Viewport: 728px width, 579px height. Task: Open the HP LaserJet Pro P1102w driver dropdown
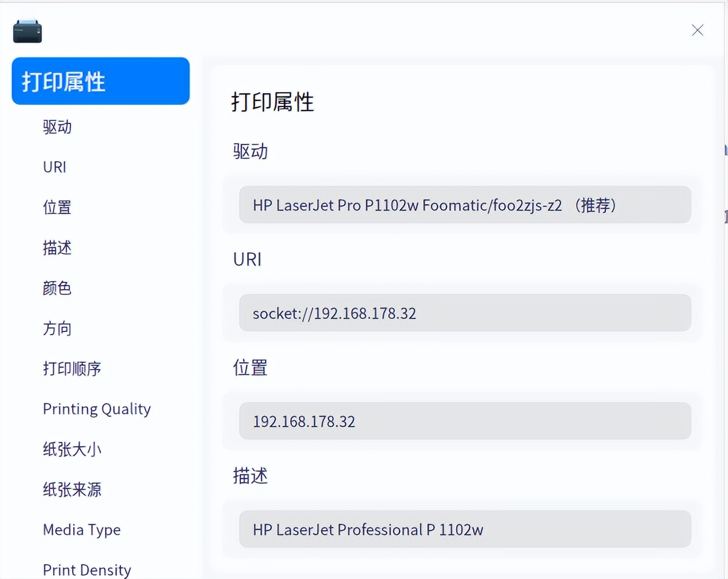tap(465, 205)
